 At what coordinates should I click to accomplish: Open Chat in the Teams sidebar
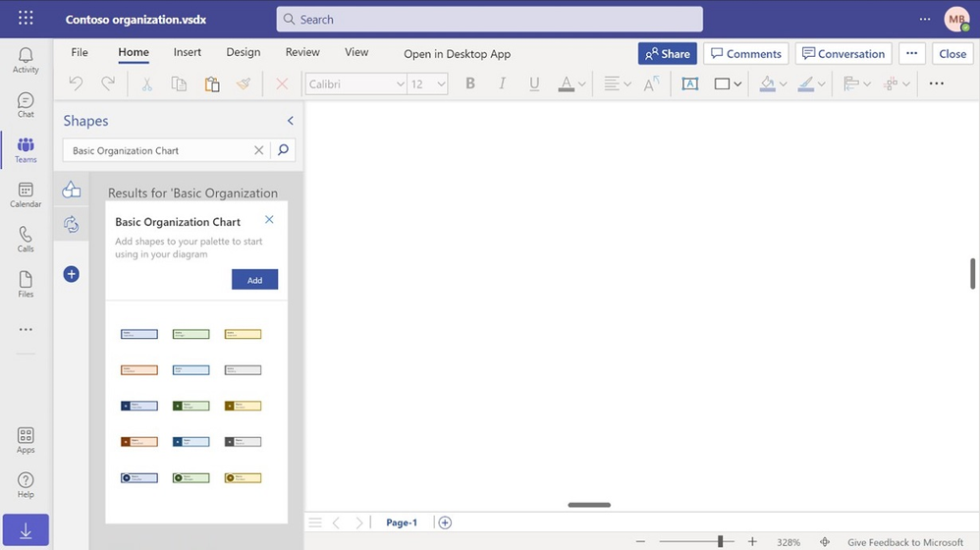pos(26,105)
